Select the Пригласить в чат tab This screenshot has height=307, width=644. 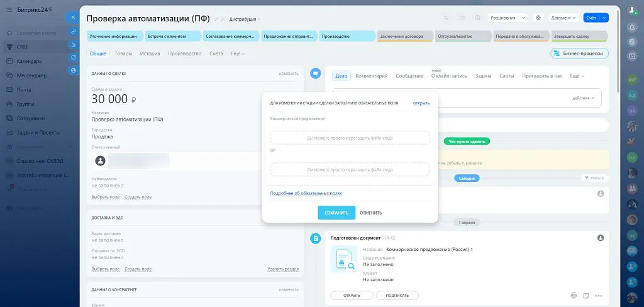(542, 76)
